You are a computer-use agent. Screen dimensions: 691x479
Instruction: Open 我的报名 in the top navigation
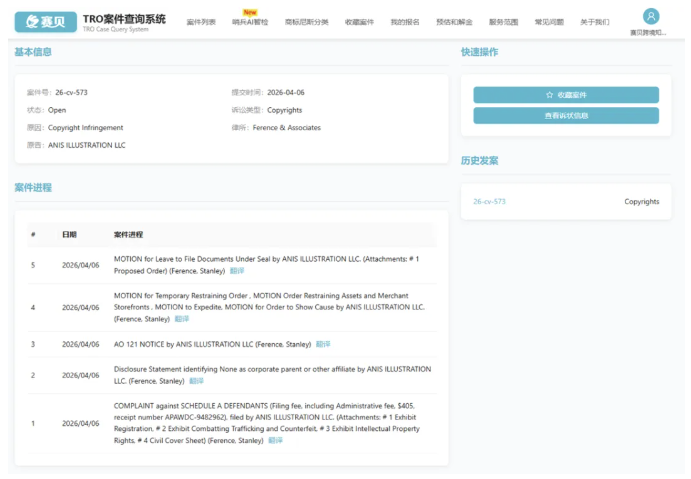[x=405, y=21]
